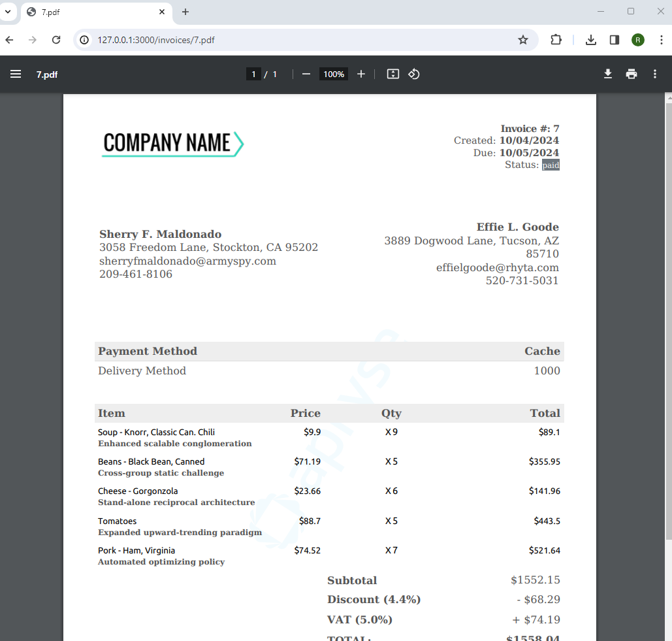This screenshot has height=641, width=672.
Task: Click phone number 209-461-8106
Action: click(136, 274)
